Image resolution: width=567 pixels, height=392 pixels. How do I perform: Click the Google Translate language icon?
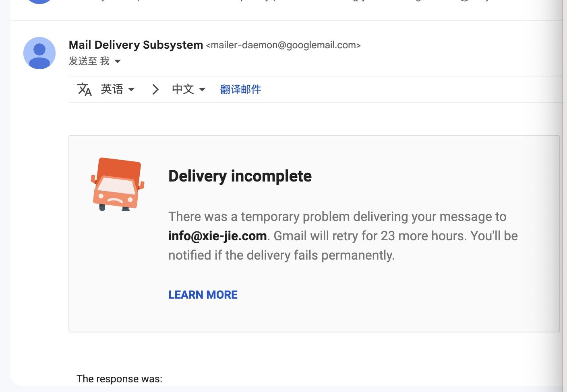[85, 89]
